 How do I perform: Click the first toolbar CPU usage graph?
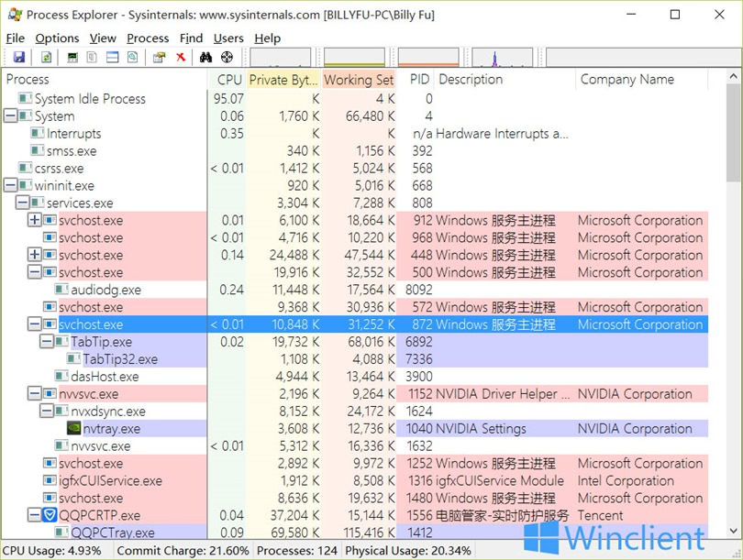[281, 57]
